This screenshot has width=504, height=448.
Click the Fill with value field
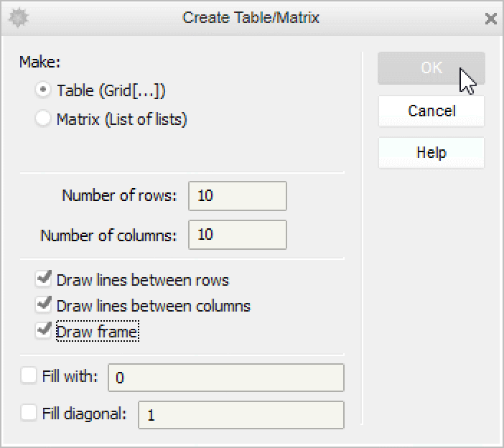(225, 378)
